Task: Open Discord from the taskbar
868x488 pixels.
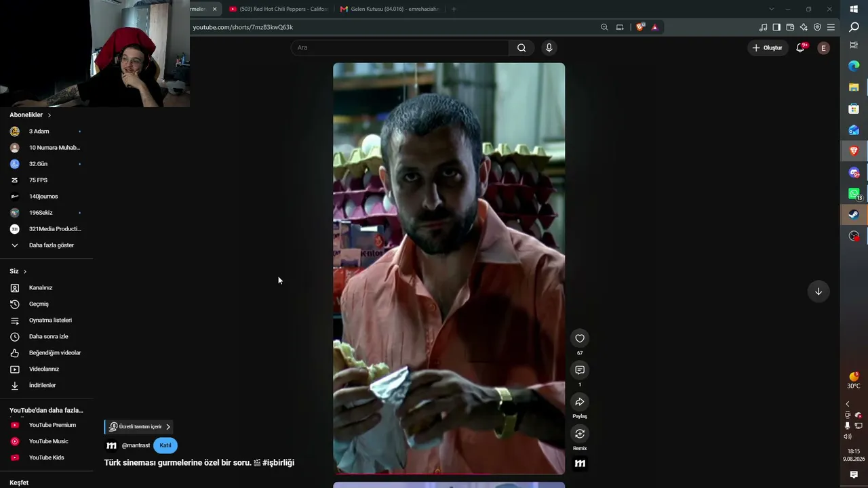Action: [x=854, y=173]
